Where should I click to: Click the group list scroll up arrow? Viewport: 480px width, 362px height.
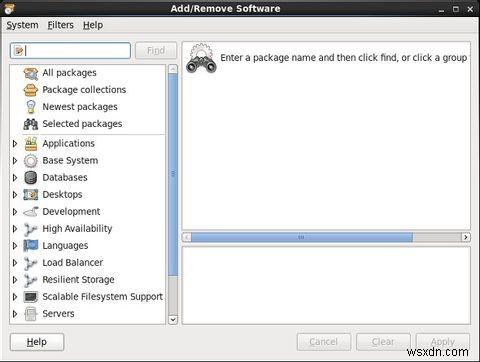[x=173, y=69]
